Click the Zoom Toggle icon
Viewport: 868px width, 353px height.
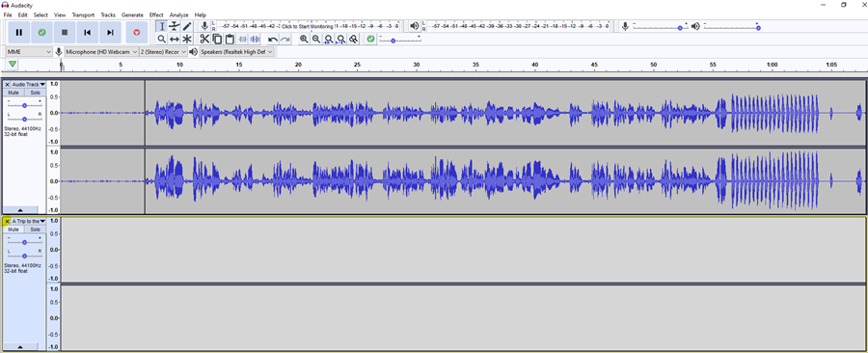click(x=354, y=39)
